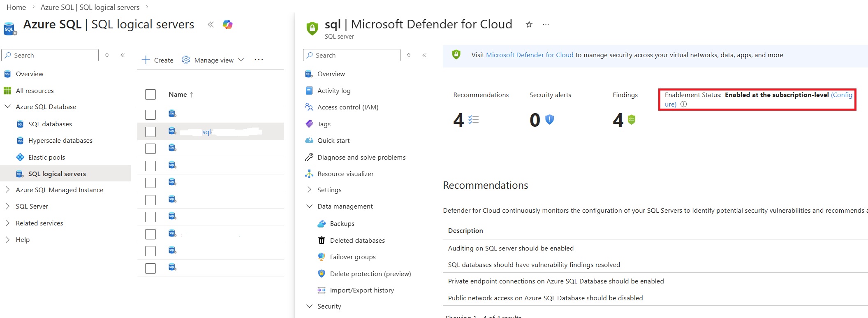Expand the Settings section in server menu
Image resolution: width=868 pixels, height=318 pixels.
click(x=309, y=190)
